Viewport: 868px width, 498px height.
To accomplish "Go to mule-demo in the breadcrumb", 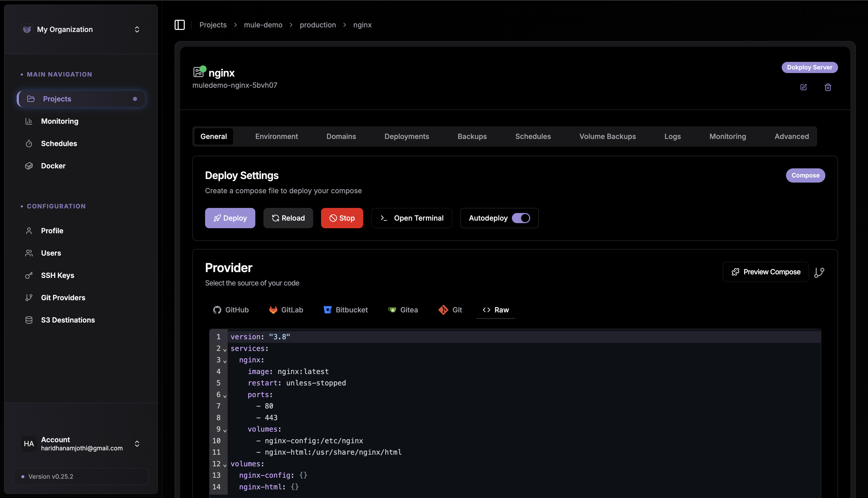I will pyautogui.click(x=263, y=25).
